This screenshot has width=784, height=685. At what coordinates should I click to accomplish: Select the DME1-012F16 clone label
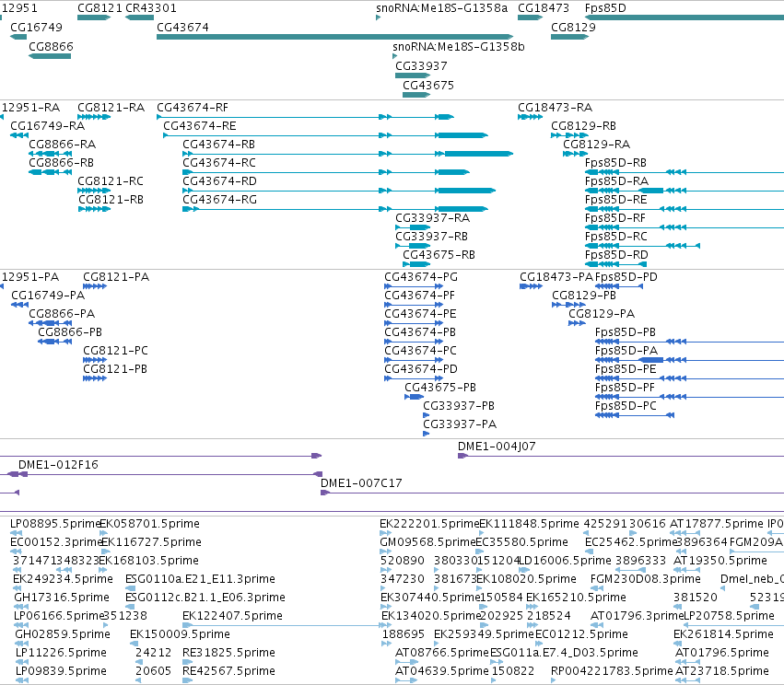[x=58, y=465]
